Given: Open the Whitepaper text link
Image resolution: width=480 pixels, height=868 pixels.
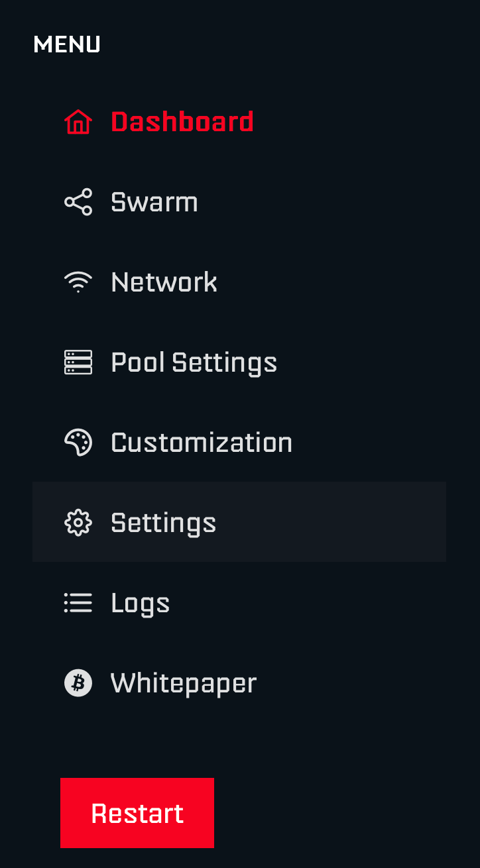Looking at the screenshot, I should point(184,683).
